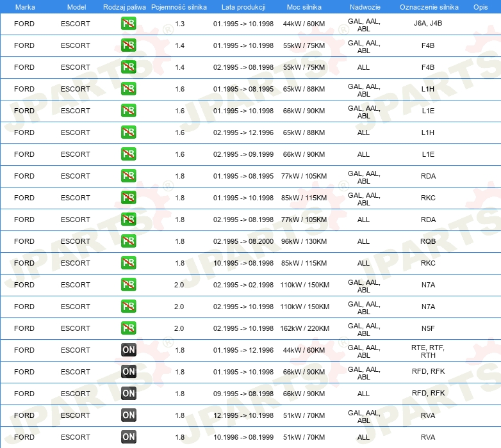Select 44kW / 60KM in the RTE diesel row
This screenshot has width=501, height=448.
point(304,350)
